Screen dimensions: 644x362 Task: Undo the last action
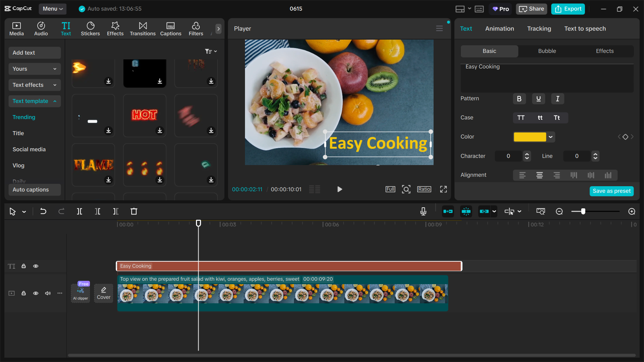43,211
